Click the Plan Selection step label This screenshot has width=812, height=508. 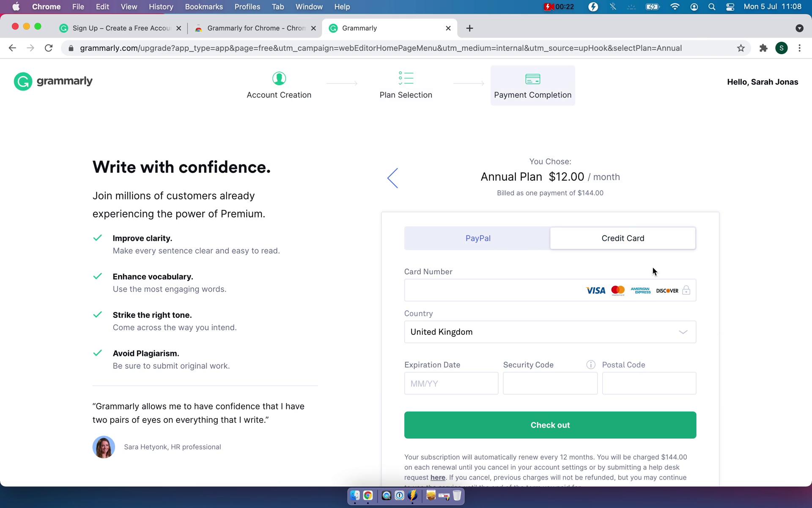tap(406, 95)
